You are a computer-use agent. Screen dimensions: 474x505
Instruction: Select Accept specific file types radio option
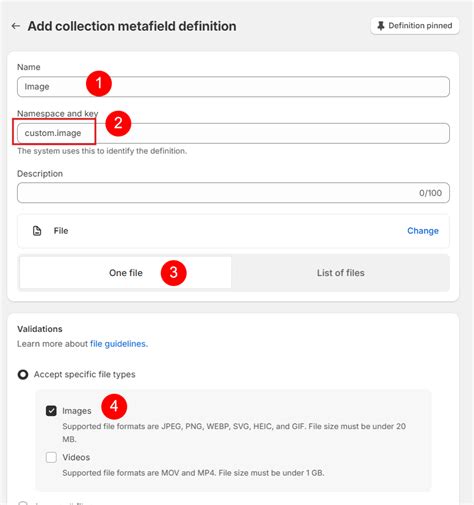23,374
